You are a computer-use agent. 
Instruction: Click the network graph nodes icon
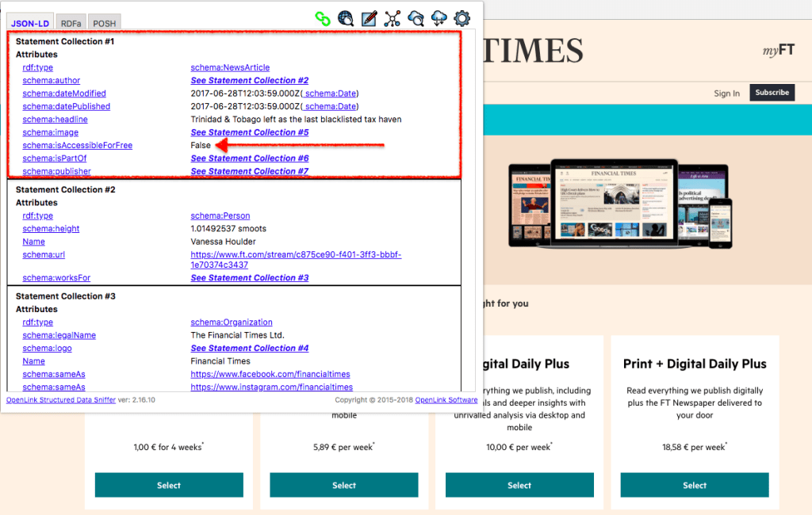pyautogui.click(x=393, y=19)
